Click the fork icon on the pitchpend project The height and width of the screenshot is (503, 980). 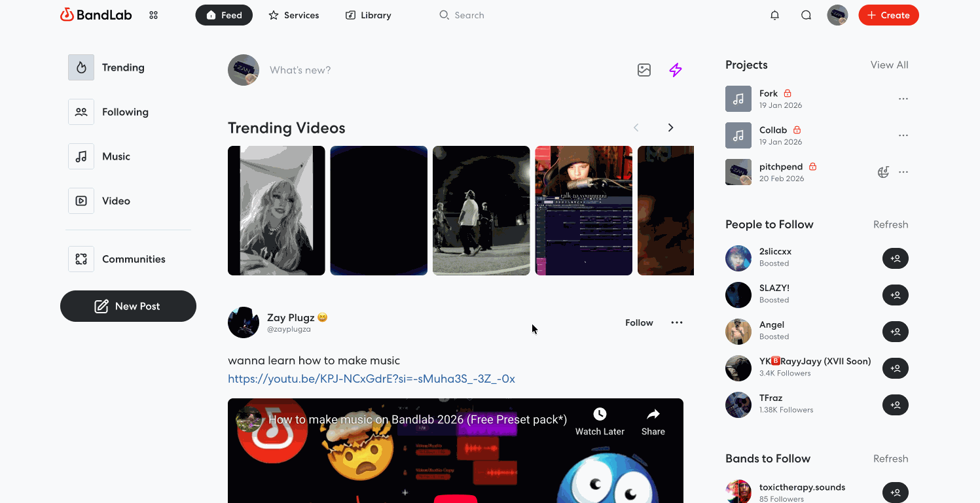point(883,171)
